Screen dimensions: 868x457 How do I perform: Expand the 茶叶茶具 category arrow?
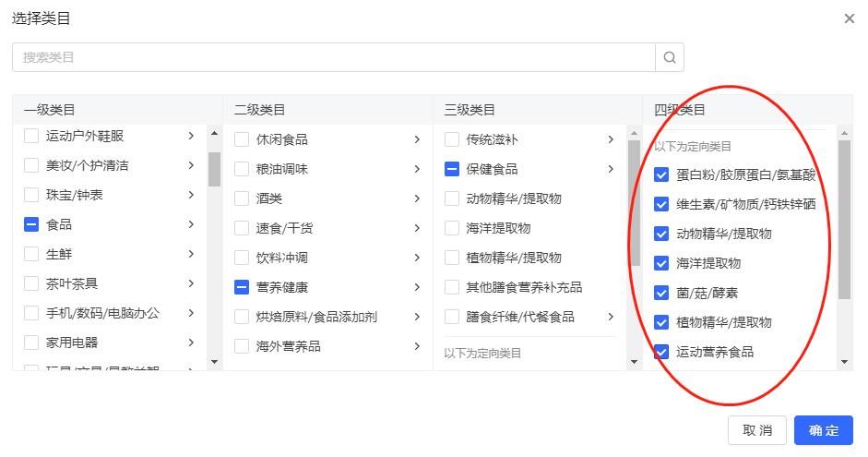click(191, 283)
